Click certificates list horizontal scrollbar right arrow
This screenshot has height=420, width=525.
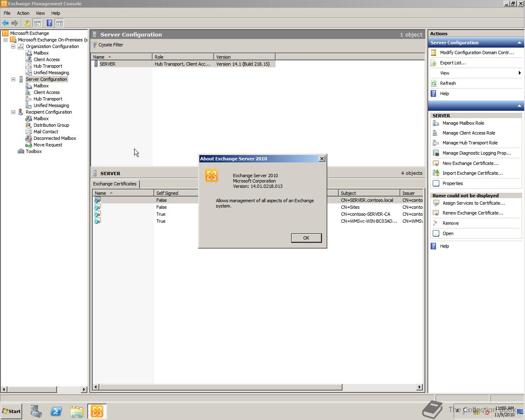coord(419,387)
